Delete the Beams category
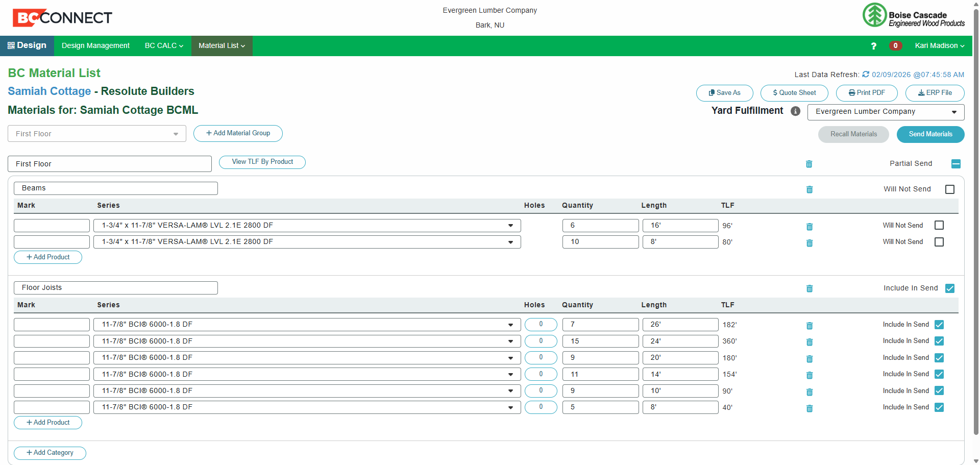This screenshot has height=465, width=980. pyautogui.click(x=810, y=189)
